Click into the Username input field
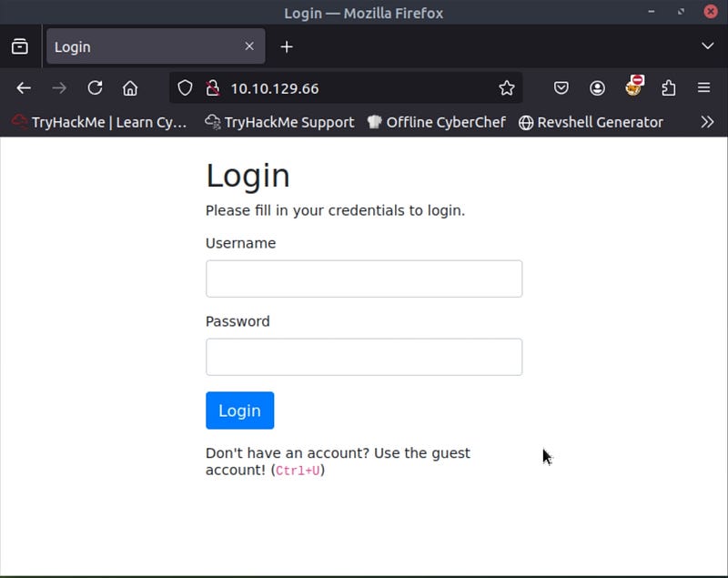 (x=364, y=279)
